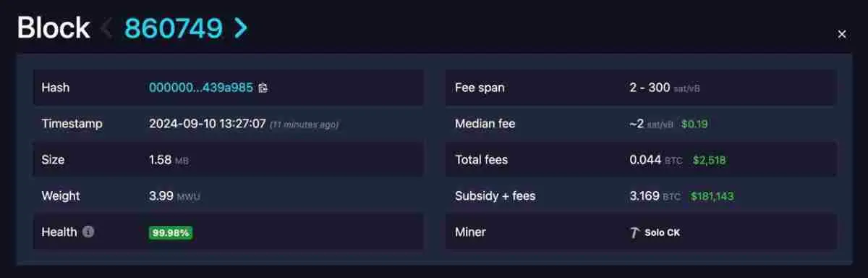Click the 99.98% health badge
Screen dimensions: 868x278
point(171,232)
